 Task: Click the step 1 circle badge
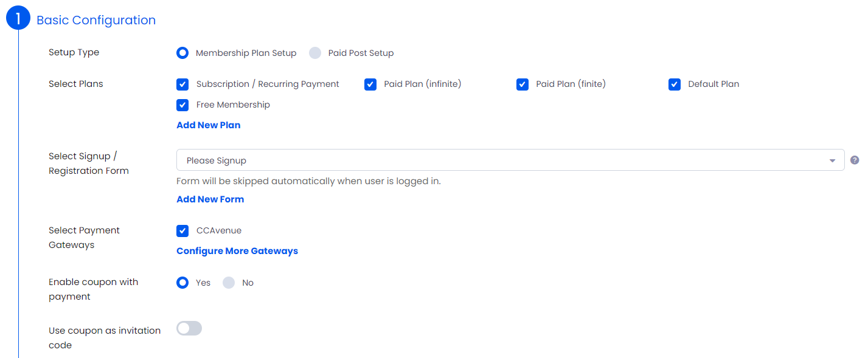click(x=18, y=19)
